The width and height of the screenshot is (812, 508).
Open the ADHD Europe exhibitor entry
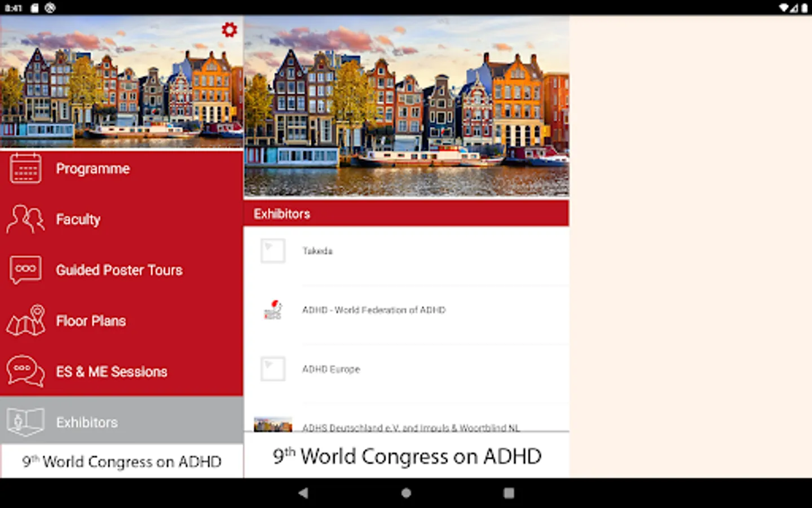pos(406,374)
